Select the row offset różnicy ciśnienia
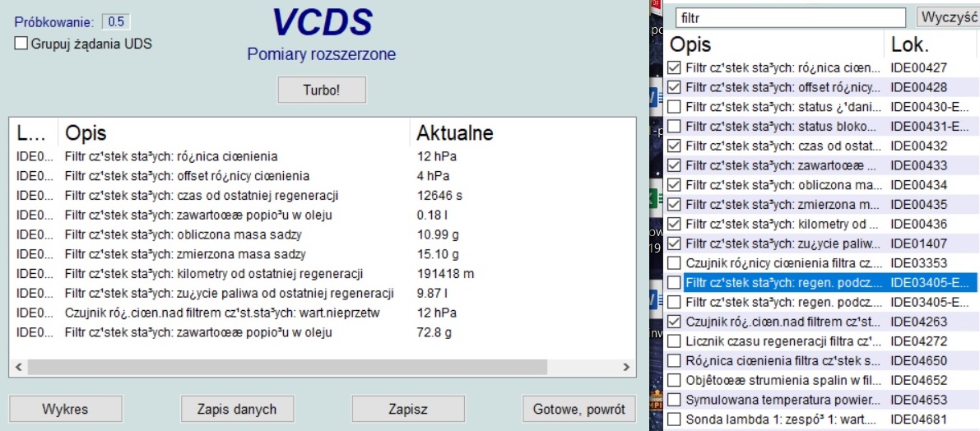Screen dimensions: 980x431 pos(322,176)
